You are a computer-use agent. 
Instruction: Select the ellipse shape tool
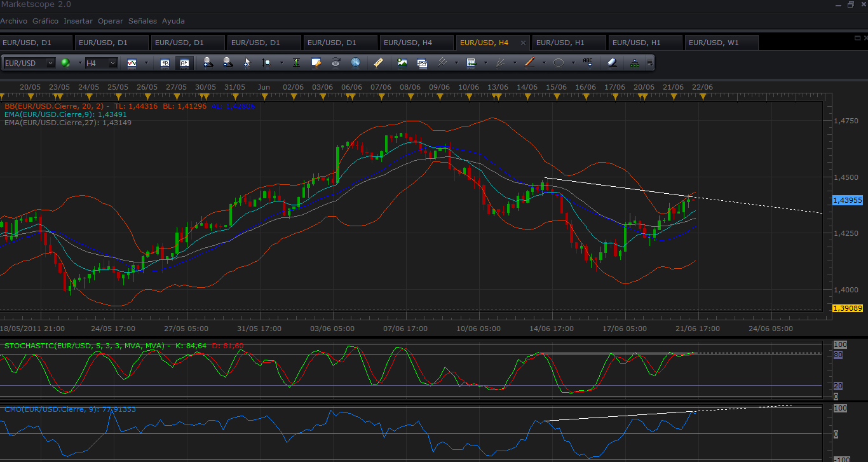(559, 63)
